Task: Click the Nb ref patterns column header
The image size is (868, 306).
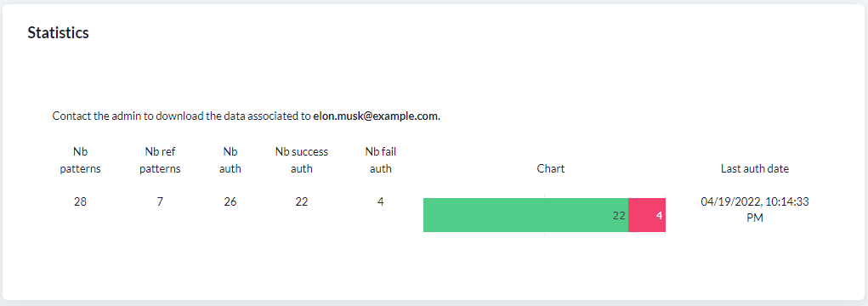Action: pyautogui.click(x=160, y=161)
